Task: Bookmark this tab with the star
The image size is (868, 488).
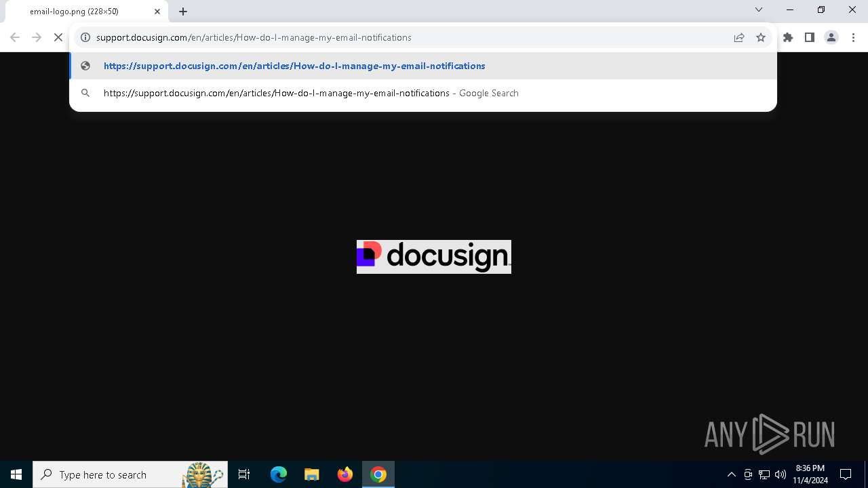Action: pyautogui.click(x=761, y=37)
